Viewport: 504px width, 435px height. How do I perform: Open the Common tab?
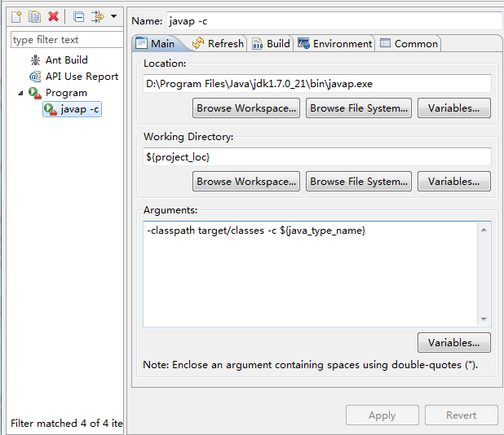pyautogui.click(x=409, y=43)
